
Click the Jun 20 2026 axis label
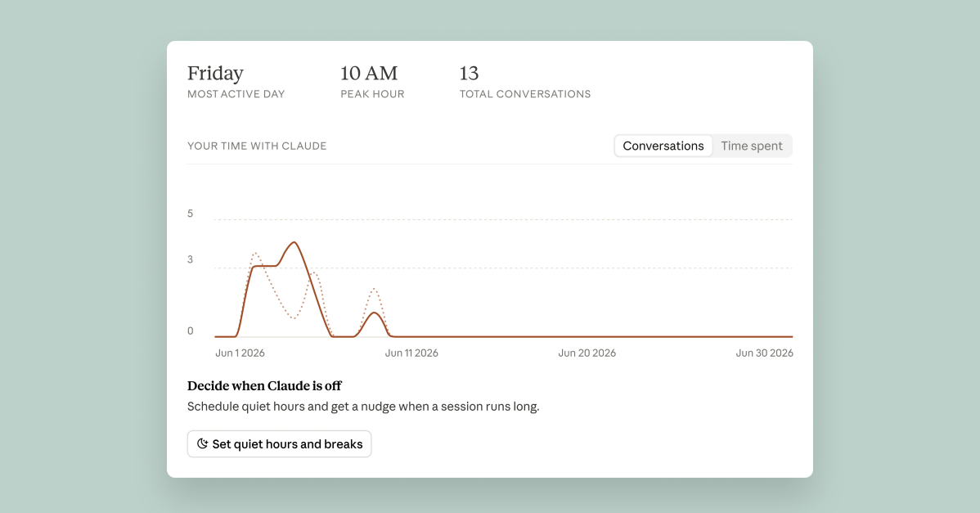pyautogui.click(x=587, y=353)
